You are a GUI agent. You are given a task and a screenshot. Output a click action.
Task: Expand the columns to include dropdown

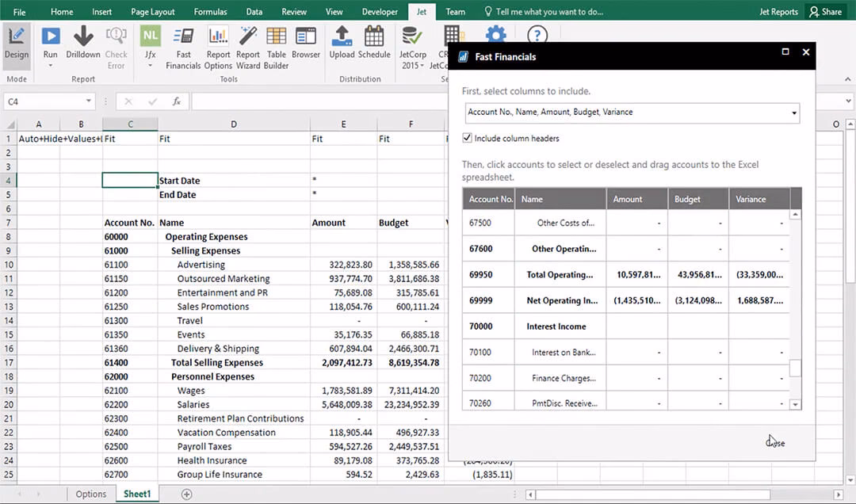click(793, 113)
